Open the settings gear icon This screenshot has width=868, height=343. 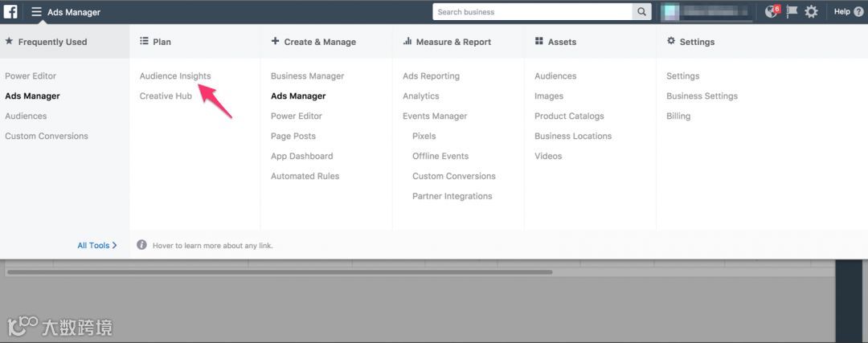(811, 11)
